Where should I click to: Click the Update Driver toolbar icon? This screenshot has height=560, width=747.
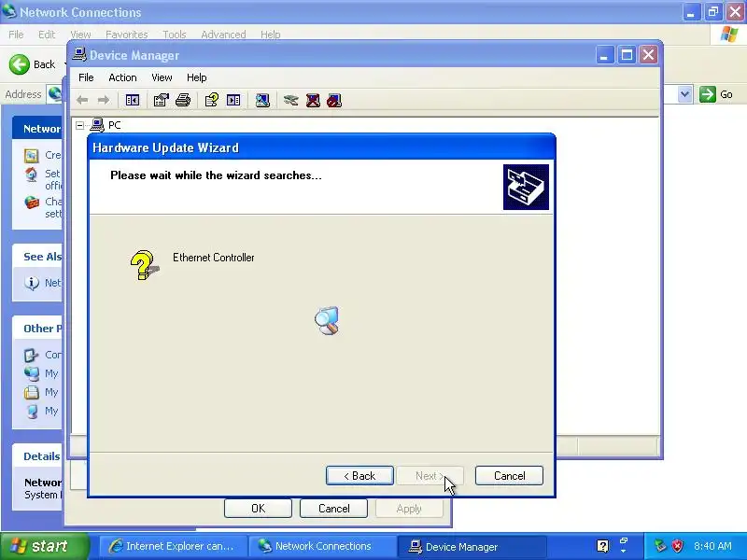(x=290, y=100)
